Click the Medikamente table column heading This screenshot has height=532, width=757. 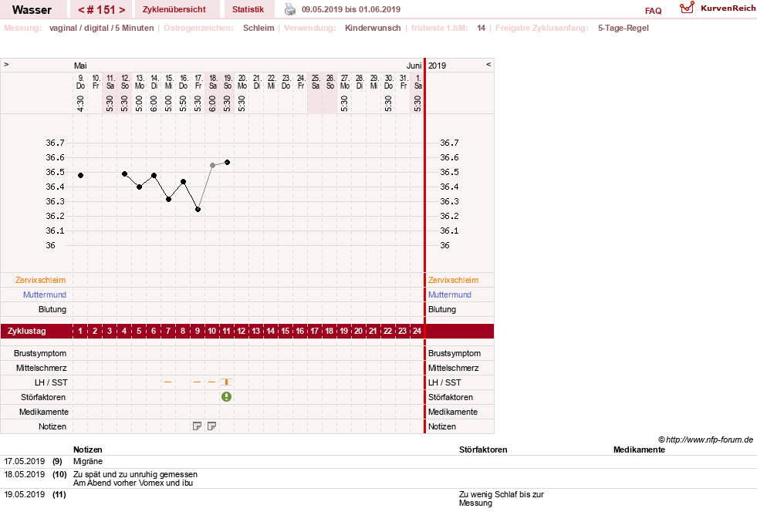pyautogui.click(x=639, y=450)
